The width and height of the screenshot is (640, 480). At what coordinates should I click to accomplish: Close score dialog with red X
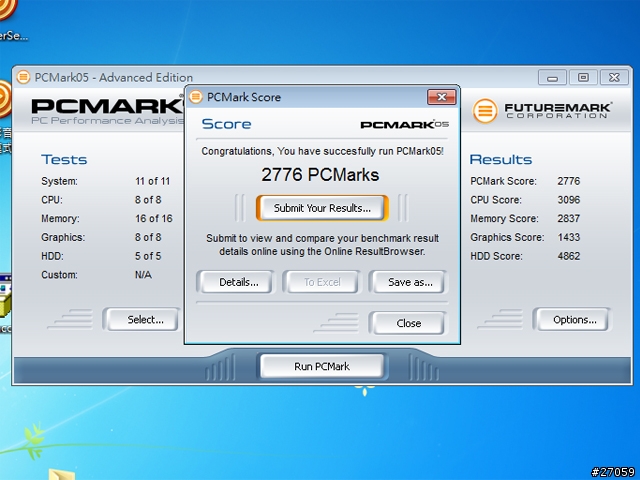pos(442,97)
